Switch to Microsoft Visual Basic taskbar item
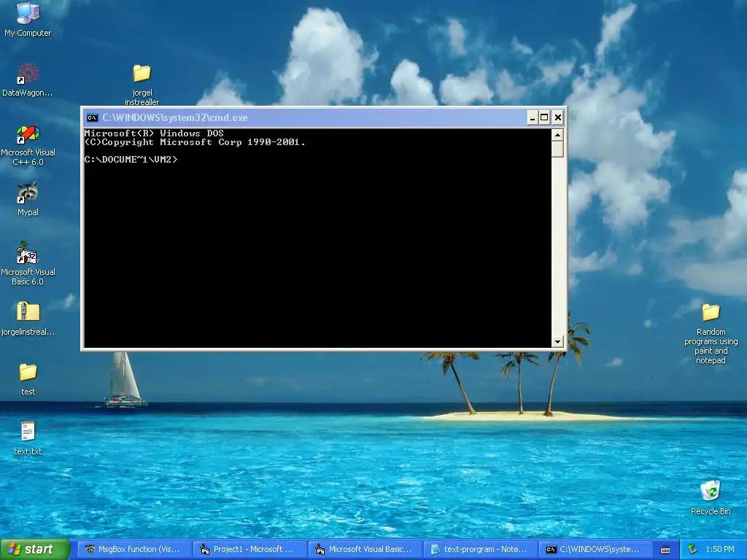Screen dimensions: 747x560 (x=365, y=550)
